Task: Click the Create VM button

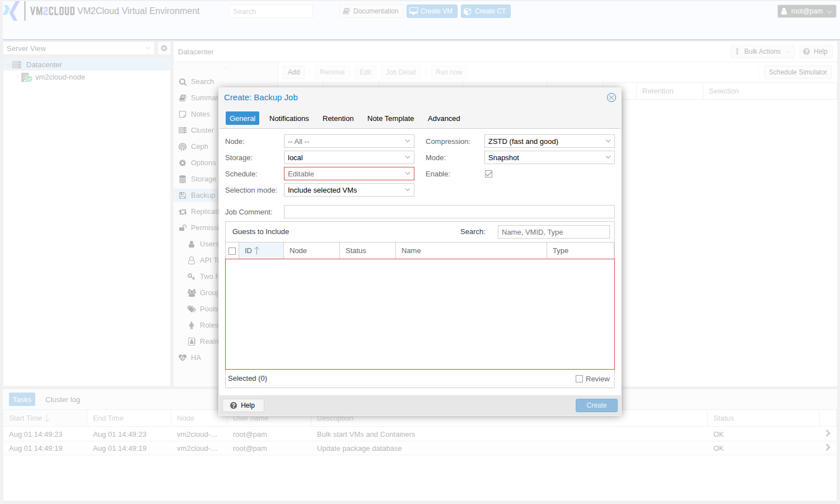Action: pyautogui.click(x=432, y=11)
